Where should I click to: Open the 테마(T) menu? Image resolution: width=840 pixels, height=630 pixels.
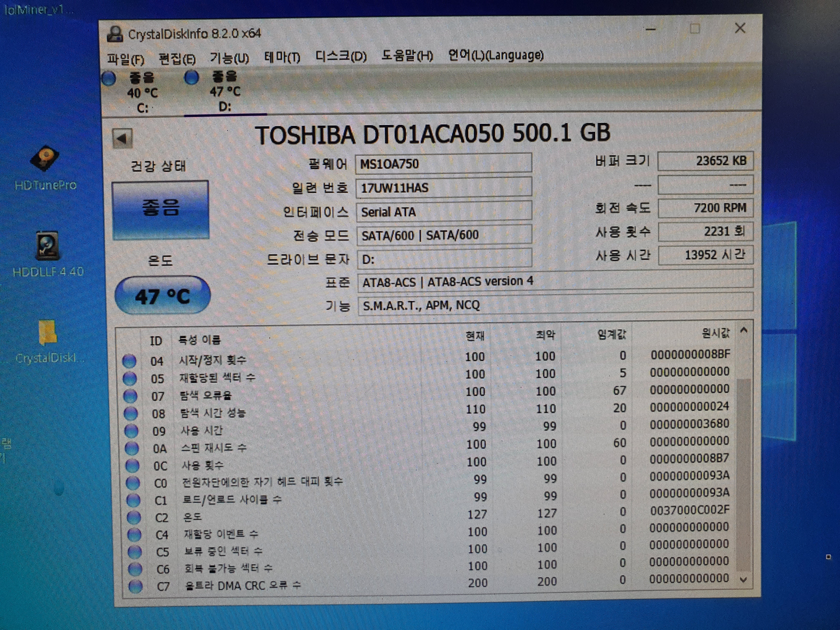click(x=282, y=57)
